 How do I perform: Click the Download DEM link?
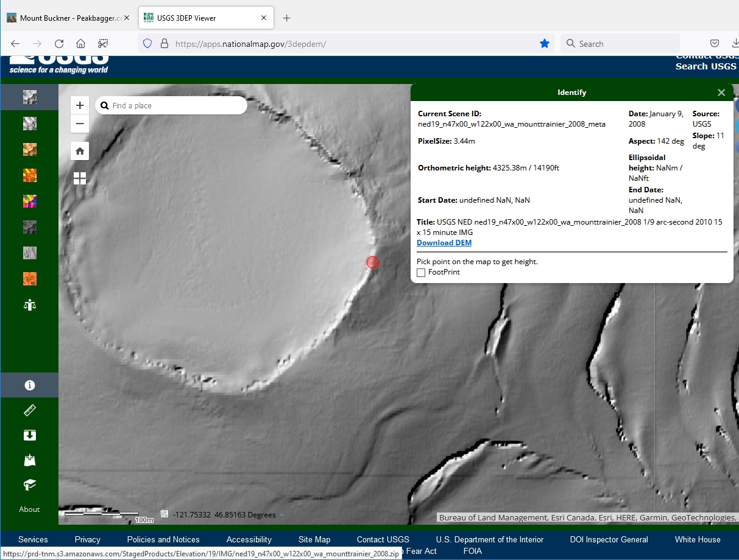444,243
